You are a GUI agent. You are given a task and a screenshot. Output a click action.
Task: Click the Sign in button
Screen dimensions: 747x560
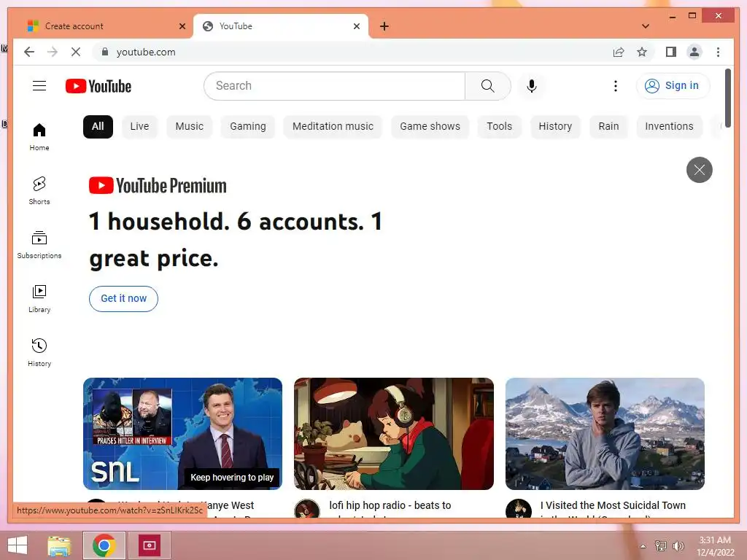pyautogui.click(x=673, y=86)
